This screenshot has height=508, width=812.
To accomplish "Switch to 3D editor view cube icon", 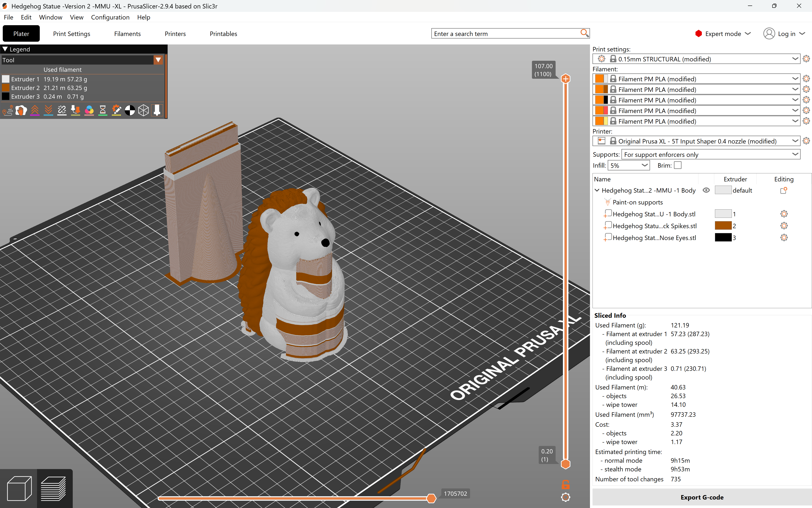I will point(19,489).
